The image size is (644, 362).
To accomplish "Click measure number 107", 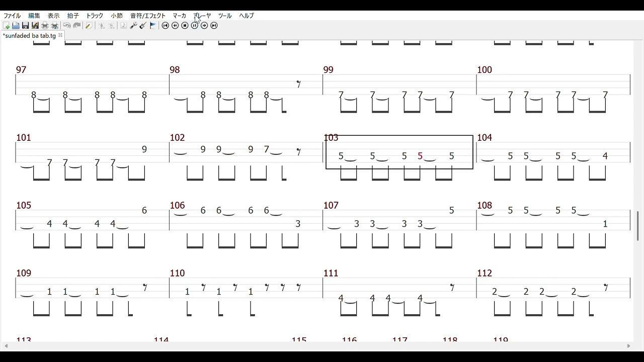I will 331,205.
